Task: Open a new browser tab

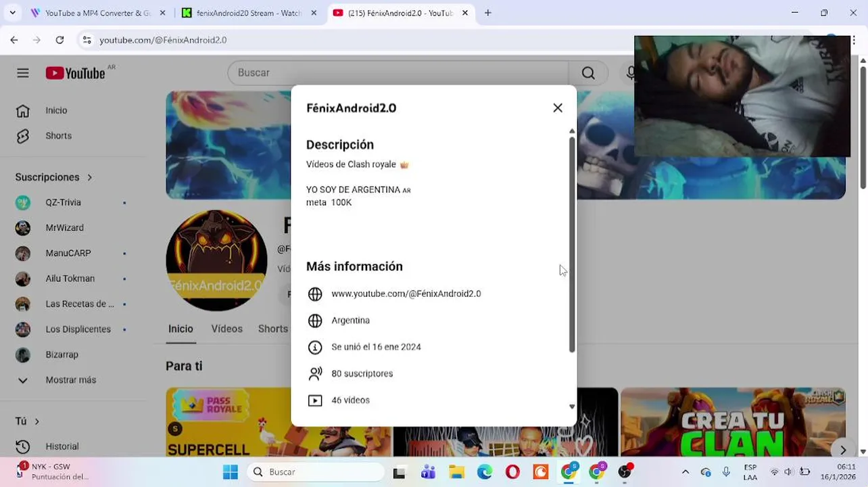Action: click(x=488, y=13)
